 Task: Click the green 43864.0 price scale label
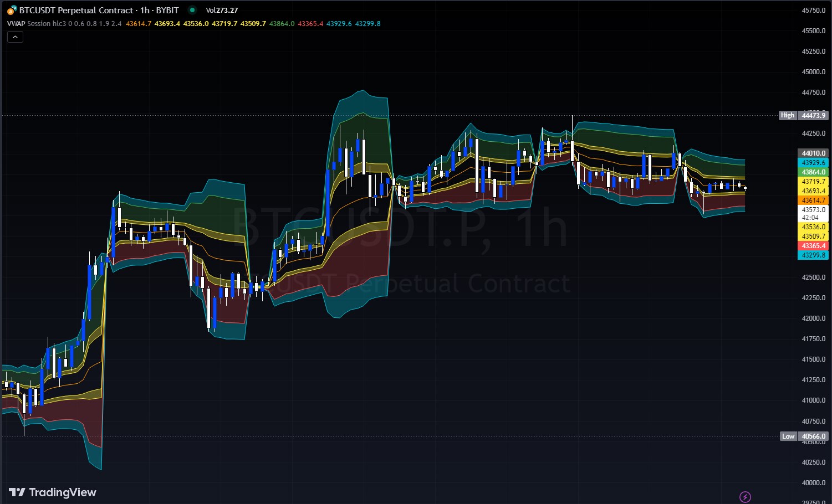[x=813, y=172]
